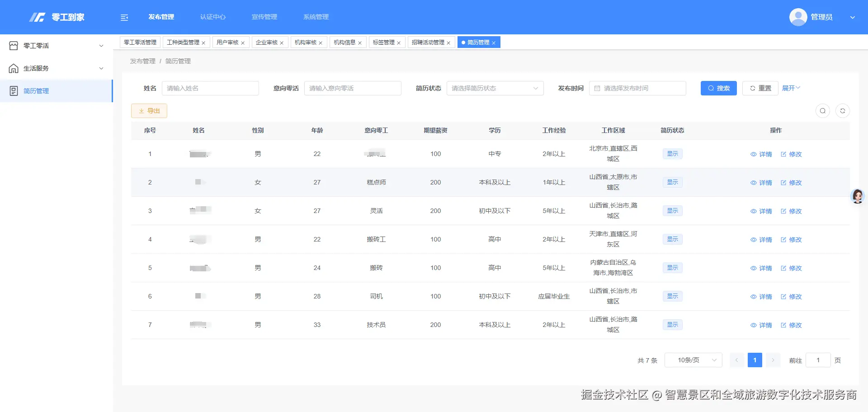868x412 pixels.
Task: Click the 简历管理 sidebar item icon
Action: coord(13,90)
